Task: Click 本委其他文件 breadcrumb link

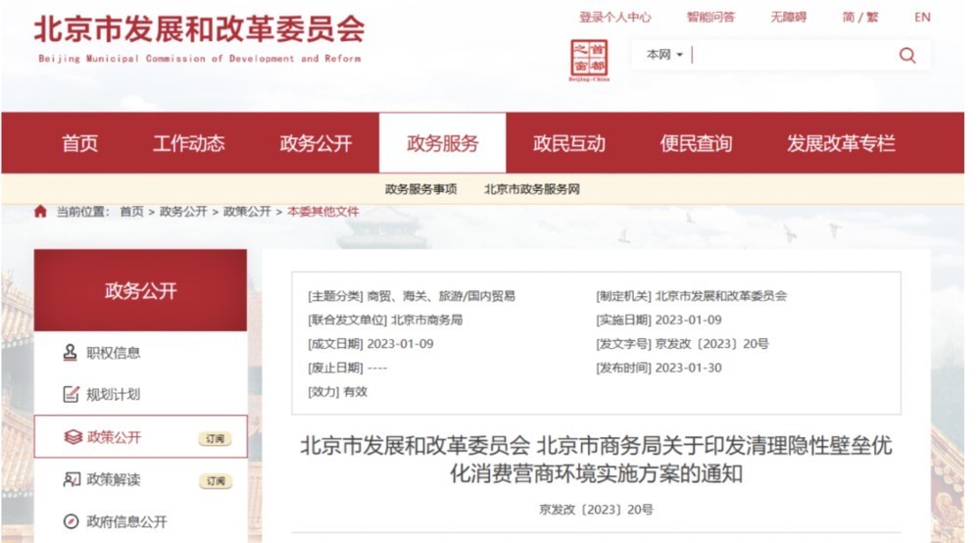Action: pyautogui.click(x=323, y=212)
